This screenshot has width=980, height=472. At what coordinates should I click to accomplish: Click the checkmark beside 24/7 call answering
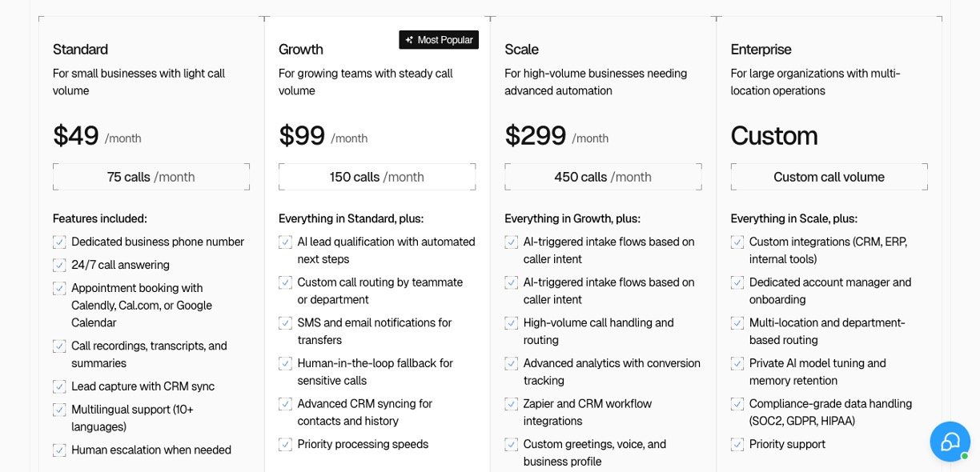click(59, 265)
